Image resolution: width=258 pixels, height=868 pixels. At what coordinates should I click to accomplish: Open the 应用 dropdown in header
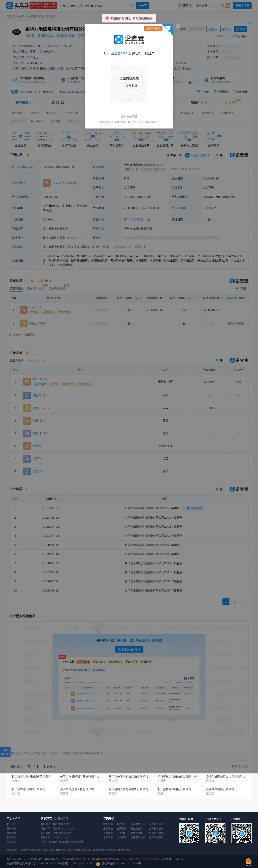click(x=185, y=6)
